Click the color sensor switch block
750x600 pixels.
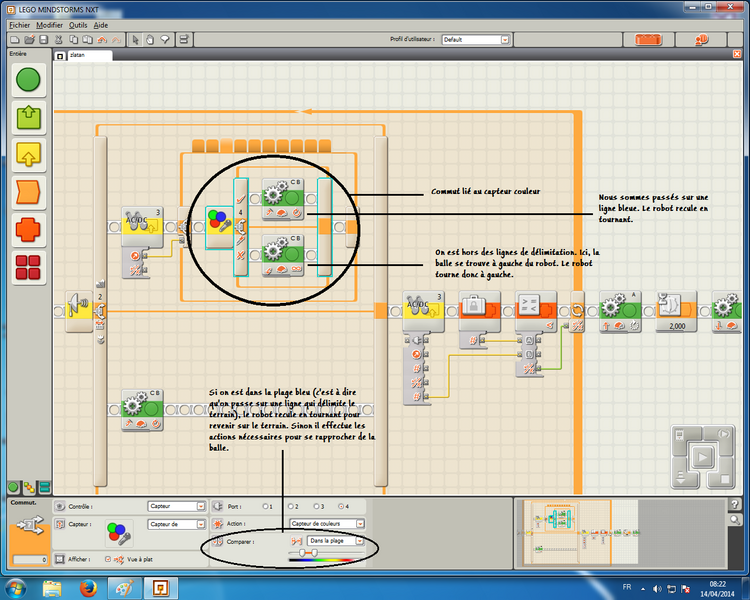(217, 227)
